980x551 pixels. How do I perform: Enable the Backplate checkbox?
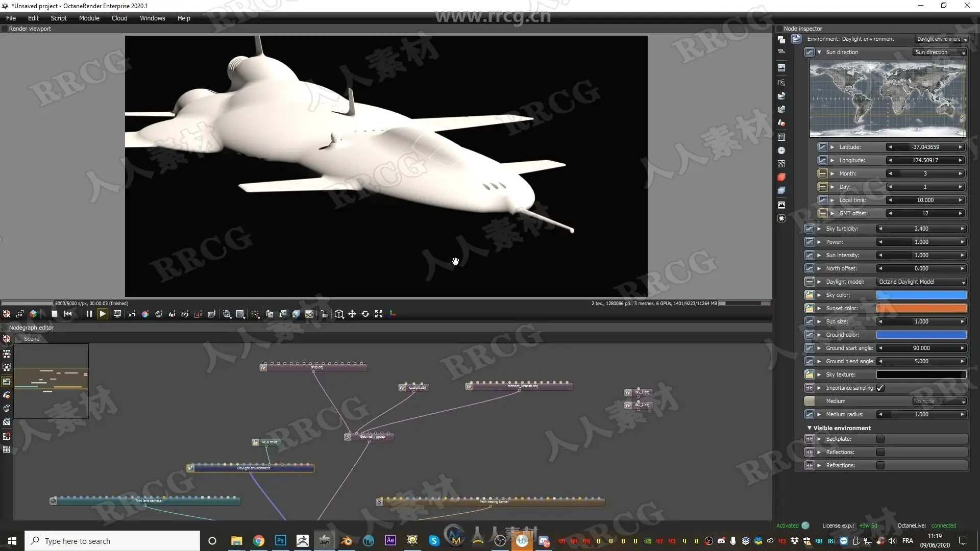pos(880,439)
